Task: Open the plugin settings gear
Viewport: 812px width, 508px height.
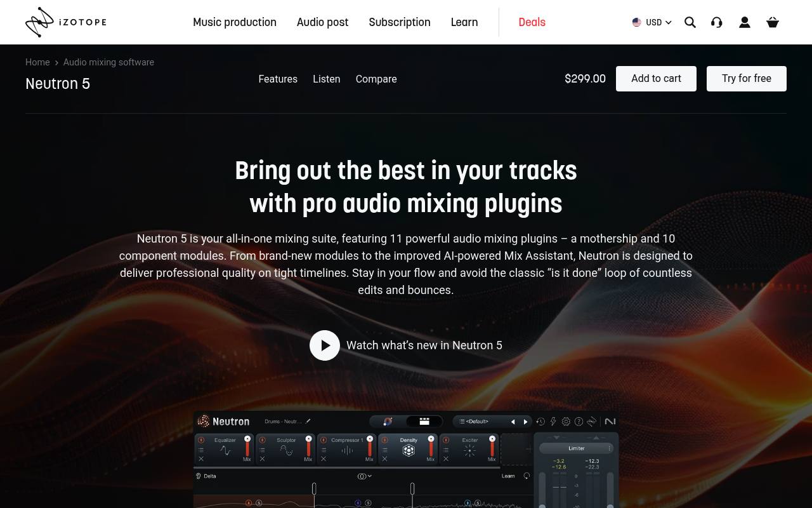Action: [566, 422]
